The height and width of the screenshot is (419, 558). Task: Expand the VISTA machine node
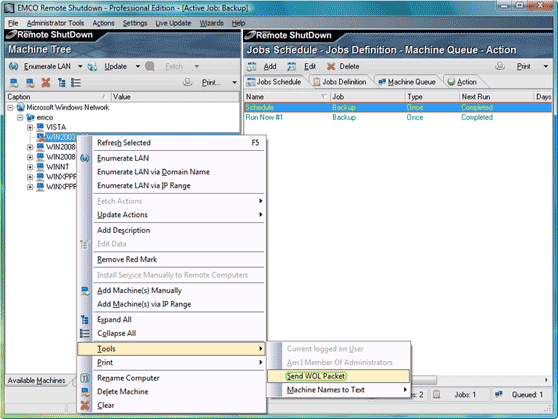(30, 127)
